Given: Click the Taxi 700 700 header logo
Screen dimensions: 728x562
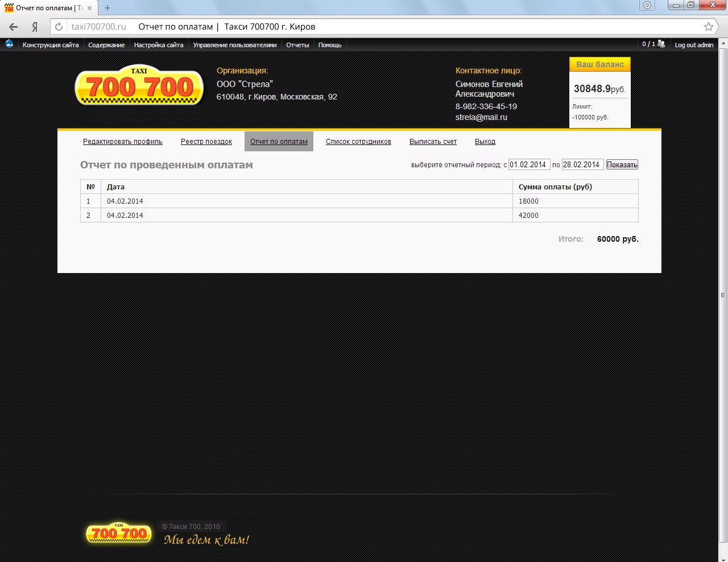Looking at the screenshot, I should tap(139, 85).
